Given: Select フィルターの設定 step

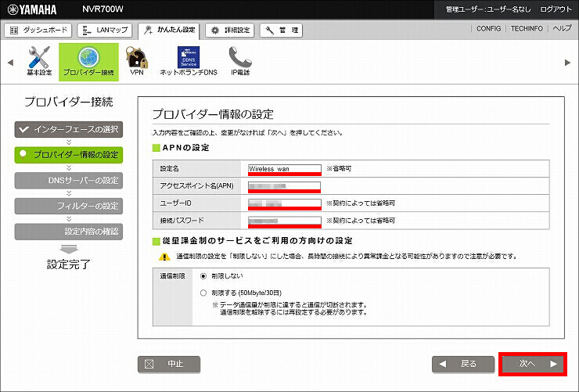Looking at the screenshot, I should pyautogui.click(x=69, y=206).
